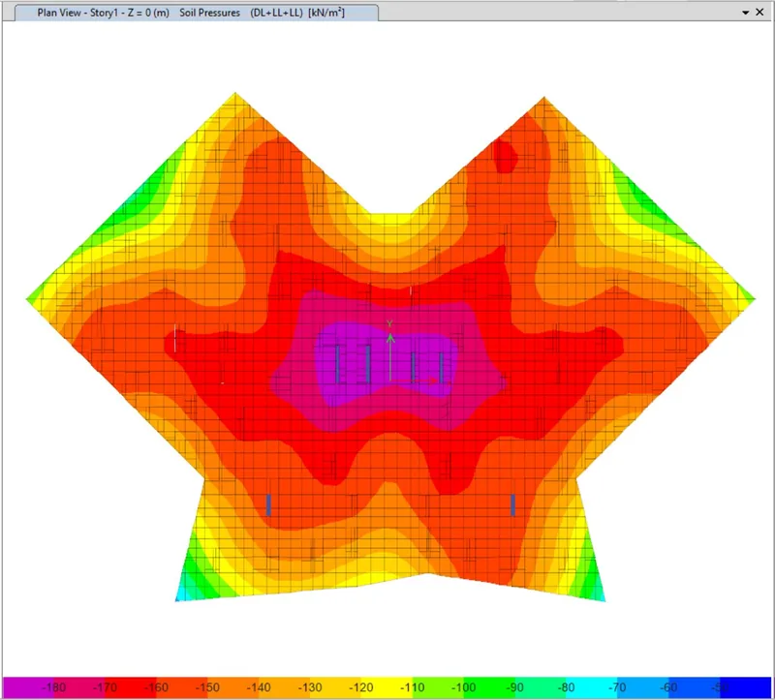Click the -180 label on the legend
Viewport: 775px width, 700px height.
click(53, 687)
